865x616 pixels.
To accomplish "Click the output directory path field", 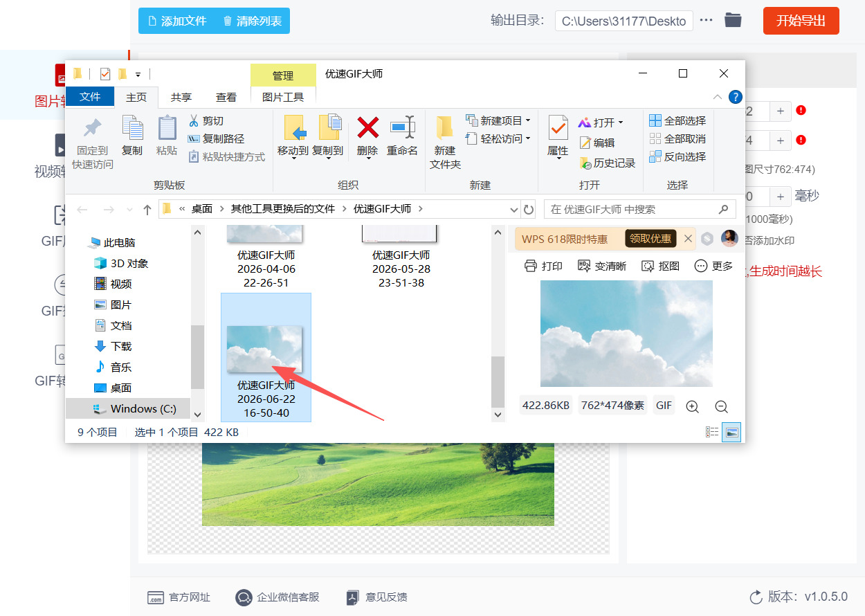I will click(x=624, y=21).
